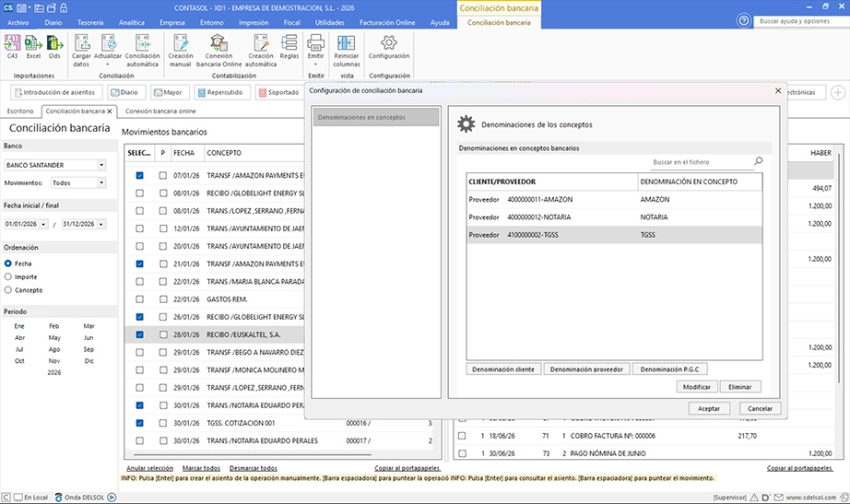The height and width of the screenshot is (504, 850).
Task: Open end date 31/12/2026 calendar dropdown
Action: 101,224
